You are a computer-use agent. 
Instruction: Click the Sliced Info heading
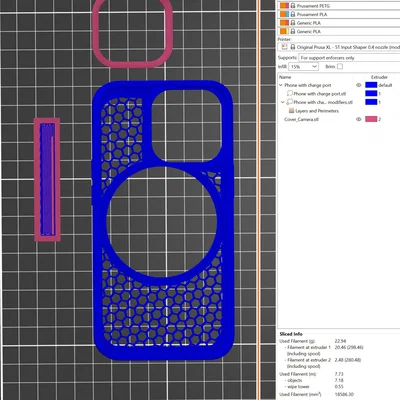coord(291,334)
